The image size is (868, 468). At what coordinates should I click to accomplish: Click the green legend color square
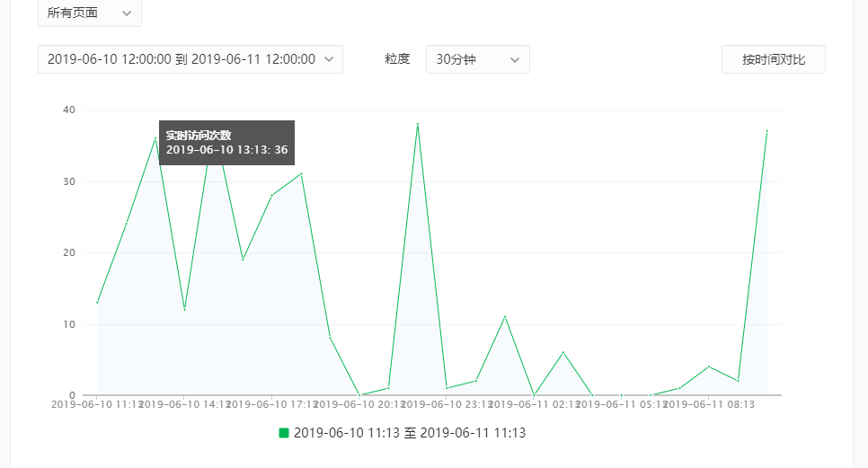coord(284,433)
